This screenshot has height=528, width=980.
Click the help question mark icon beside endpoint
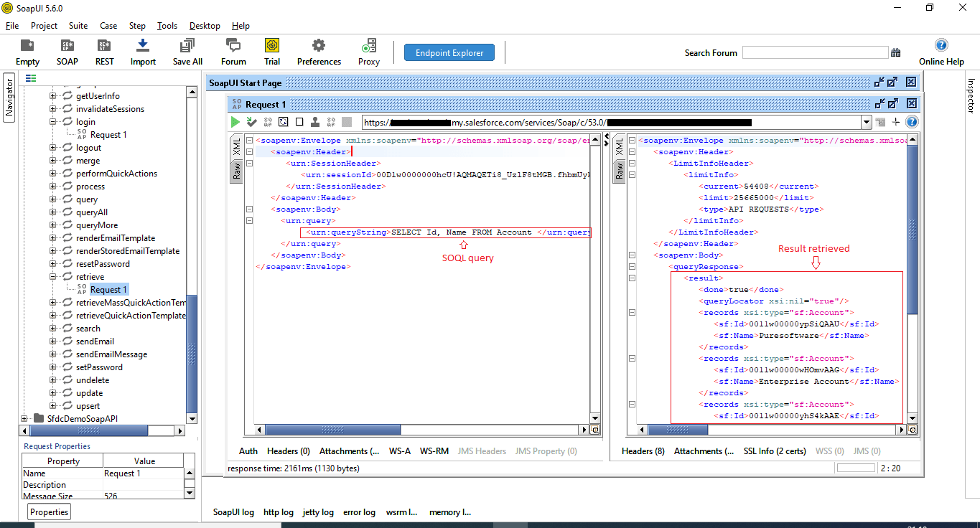click(912, 122)
